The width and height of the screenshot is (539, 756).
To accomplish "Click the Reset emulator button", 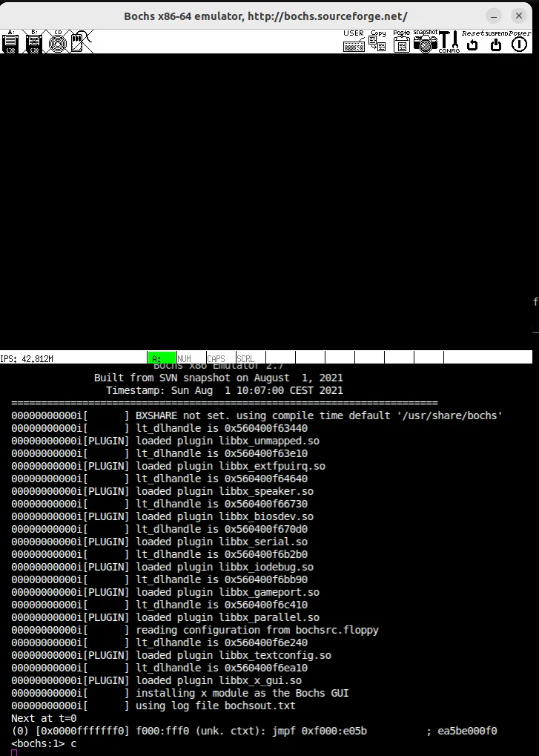I will tap(472, 42).
